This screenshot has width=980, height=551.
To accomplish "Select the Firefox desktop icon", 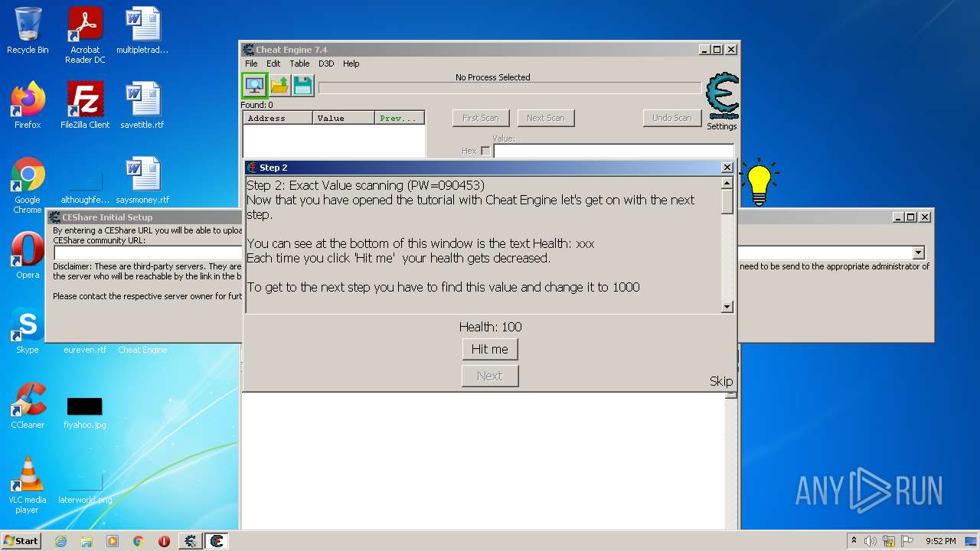I will point(28,106).
